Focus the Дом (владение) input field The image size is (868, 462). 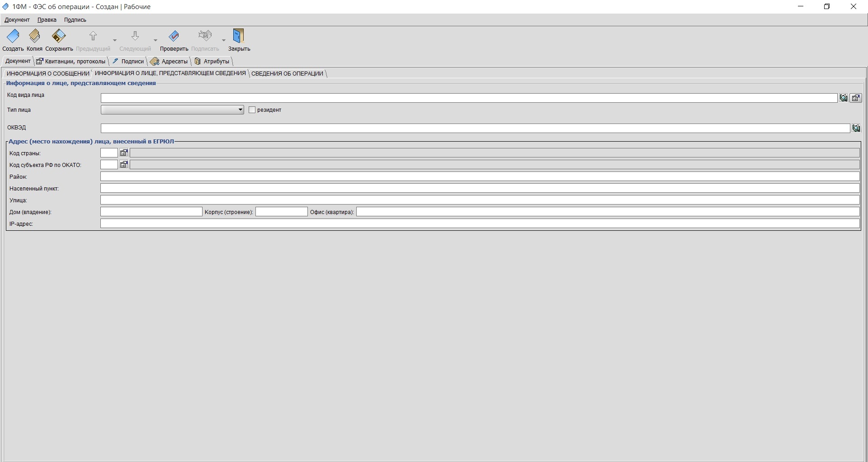[151, 212]
